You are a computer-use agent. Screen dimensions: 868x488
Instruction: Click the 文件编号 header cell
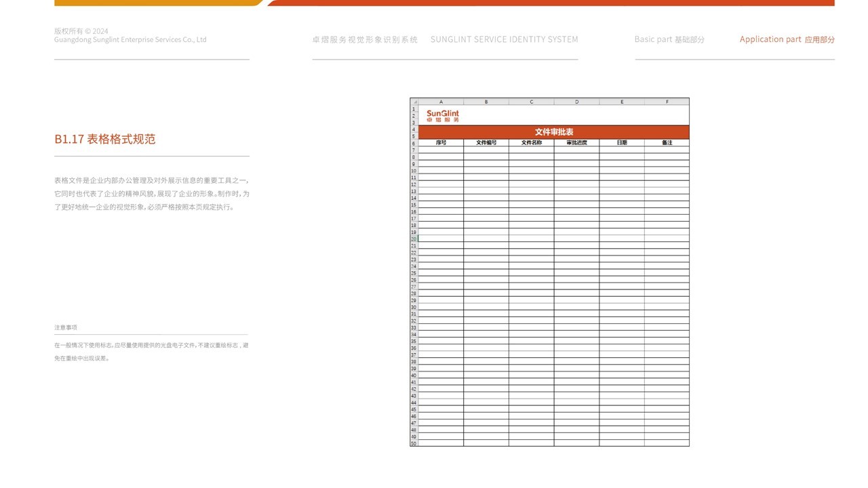pos(486,143)
